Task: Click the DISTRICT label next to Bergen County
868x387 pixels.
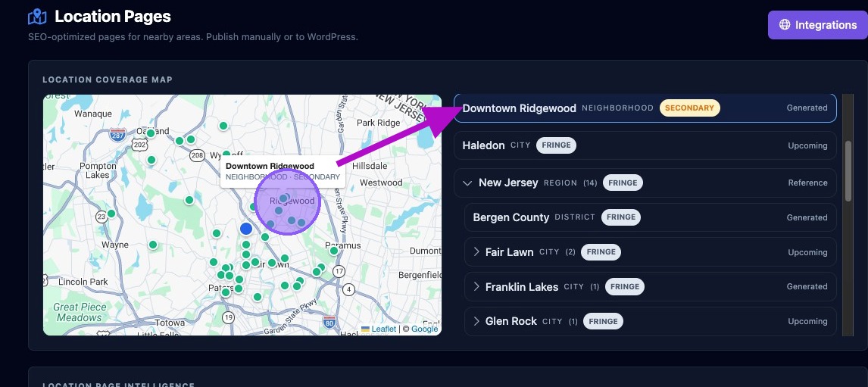Action: tap(575, 217)
